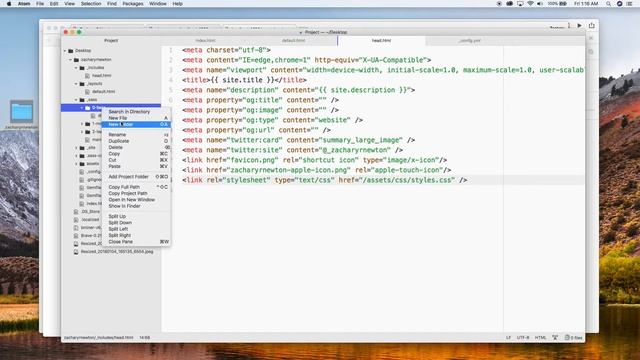Select Close Pane in the context menu
Viewport: 640px width, 360px height.
[x=136, y=242]
